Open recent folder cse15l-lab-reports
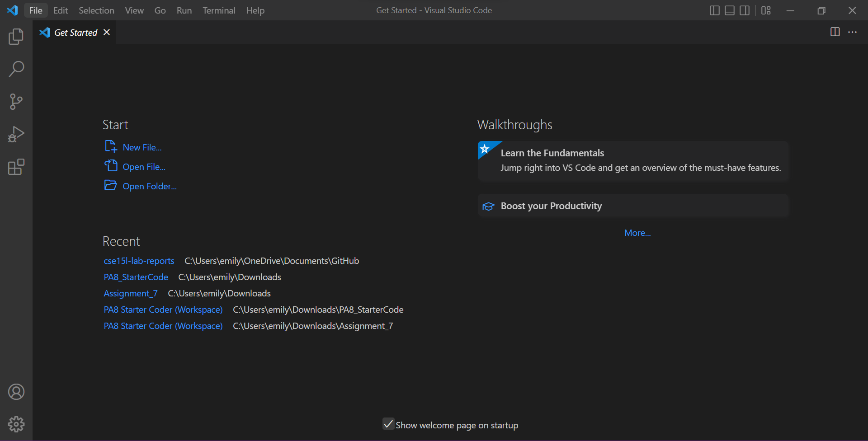Viewport: 868px width, 441px height. pos(139,261)
